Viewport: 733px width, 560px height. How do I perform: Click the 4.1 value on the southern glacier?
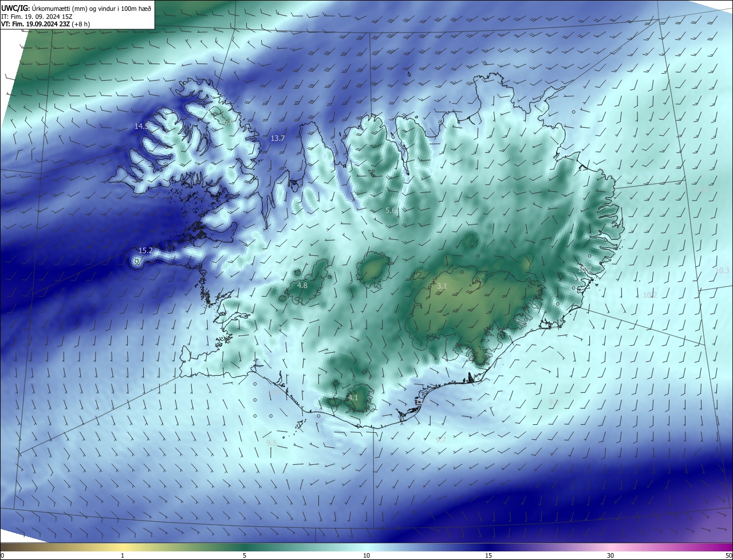[353, 397]
